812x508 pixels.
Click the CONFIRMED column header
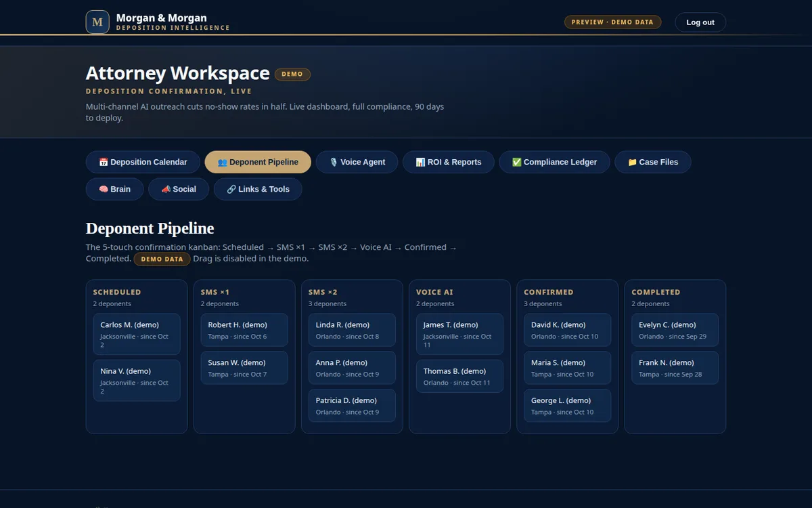[549, 292]
